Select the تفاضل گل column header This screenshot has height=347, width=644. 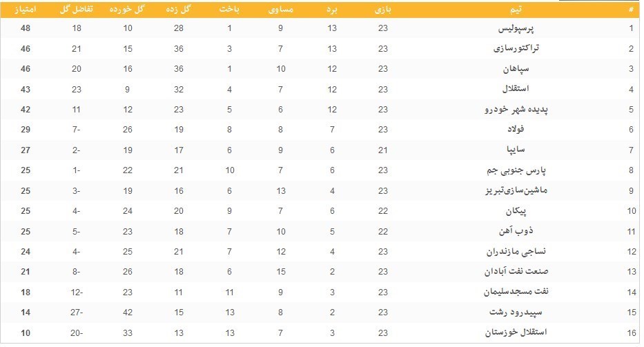tap(76, 9)
